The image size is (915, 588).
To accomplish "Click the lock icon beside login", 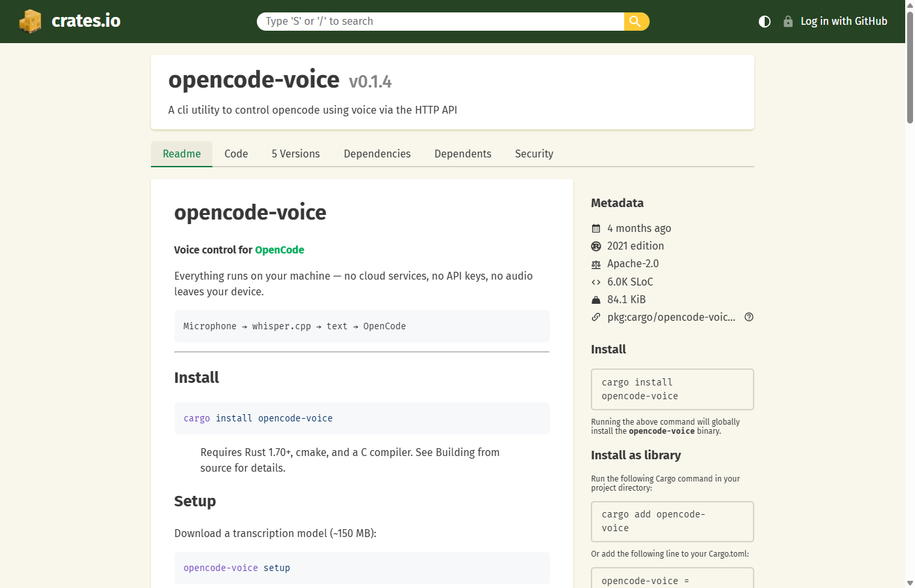I will pos(788,22).
